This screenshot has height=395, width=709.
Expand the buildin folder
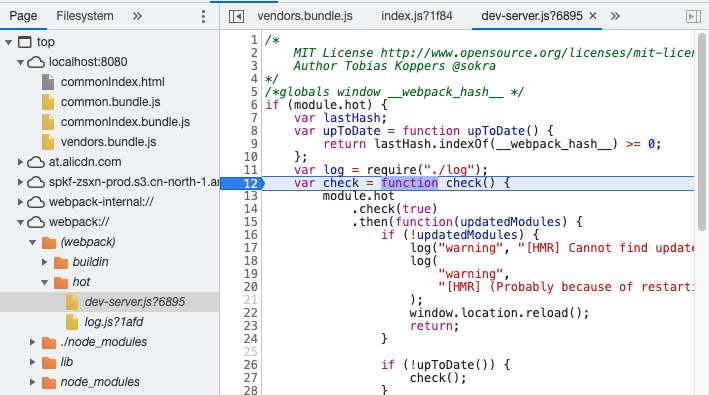tap(44, 262)
